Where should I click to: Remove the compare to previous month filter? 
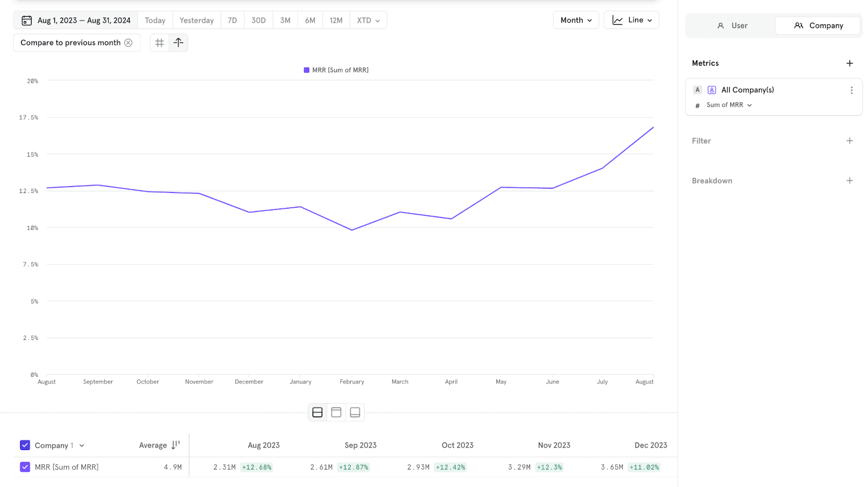pyautogui.click(x=129, y=43)
